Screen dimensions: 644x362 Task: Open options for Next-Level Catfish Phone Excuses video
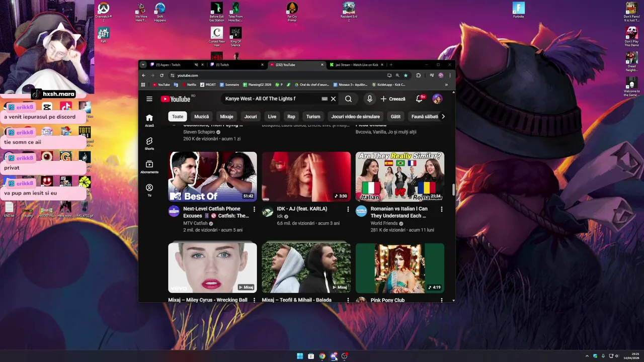[x=254, y=209]
